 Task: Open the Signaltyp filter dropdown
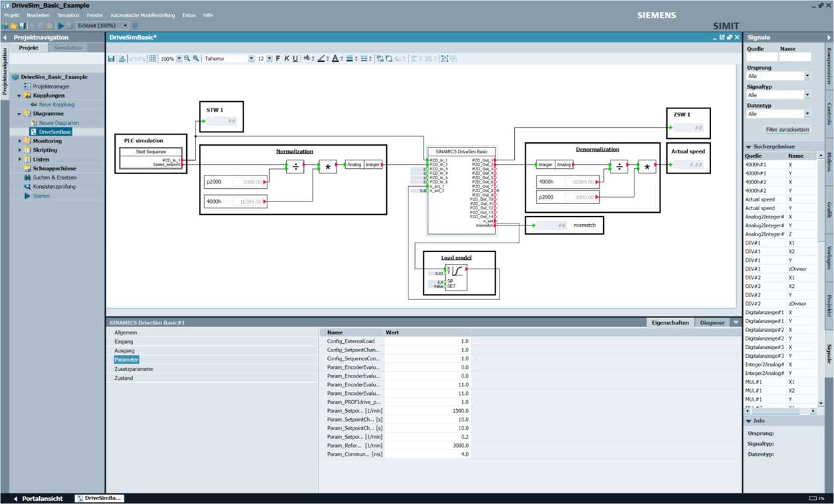[x=807, y=95]
